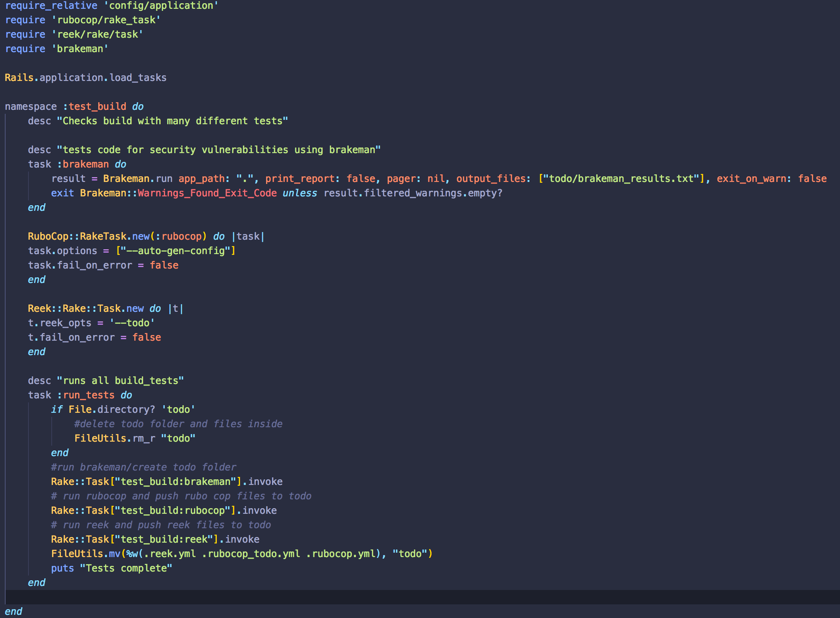Click the '--todo' reek option string
The image size is (840, 618).
[132, 323]
